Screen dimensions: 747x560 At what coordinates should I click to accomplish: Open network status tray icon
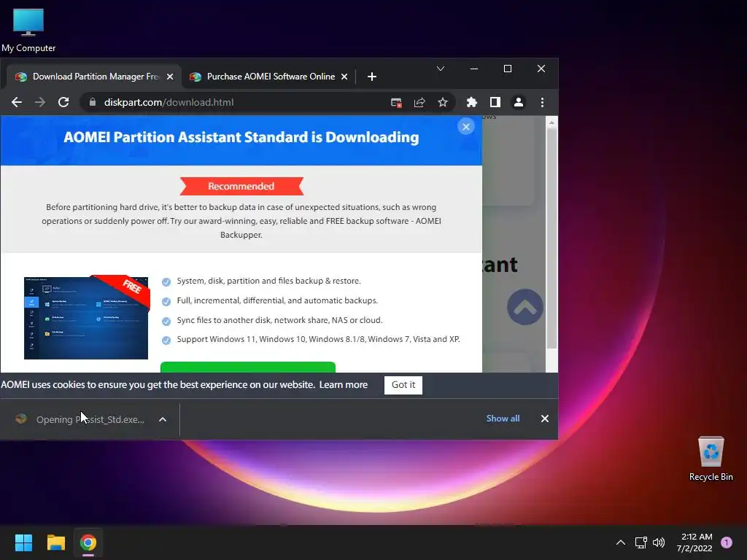640,542
